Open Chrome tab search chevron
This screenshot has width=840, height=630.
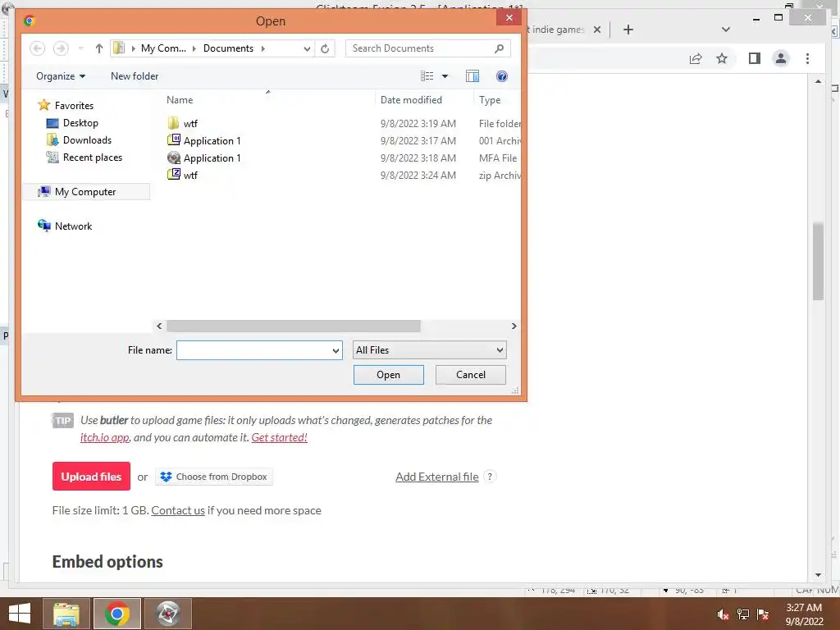coord(726,30)
